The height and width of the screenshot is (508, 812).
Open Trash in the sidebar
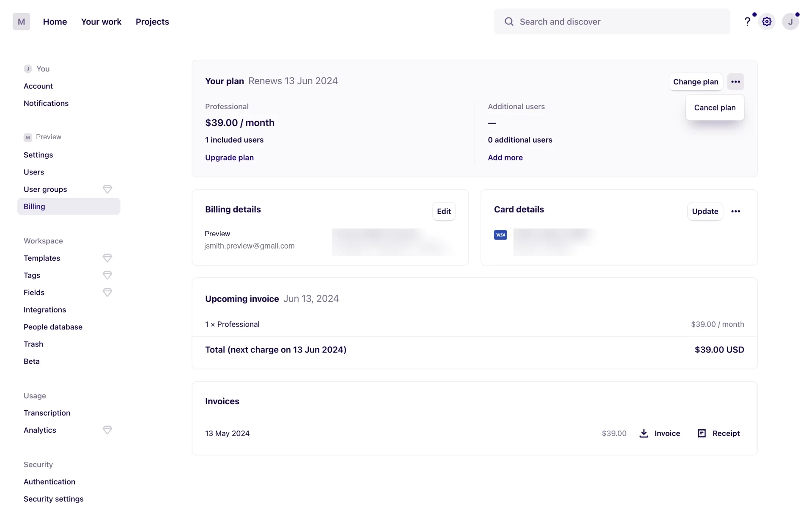coord(33,344)
